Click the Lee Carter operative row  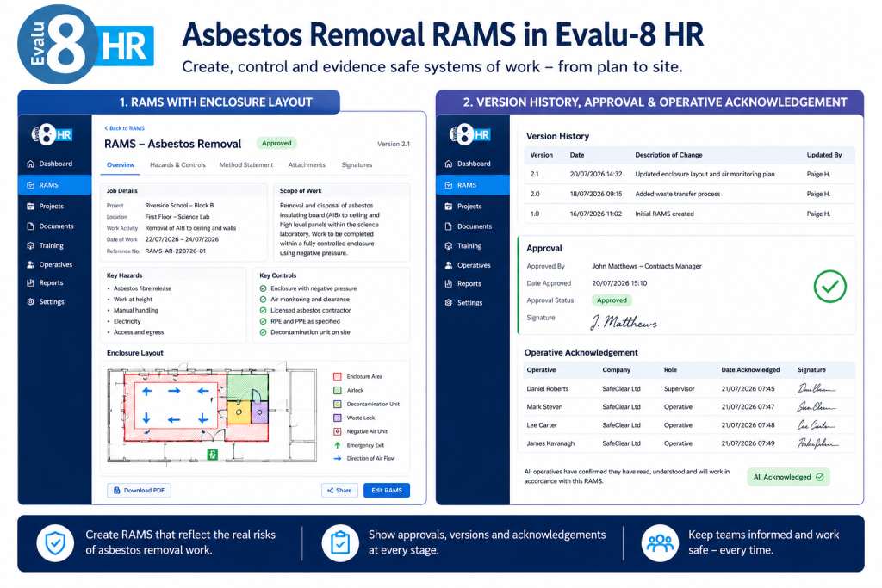tap(690, 425)
